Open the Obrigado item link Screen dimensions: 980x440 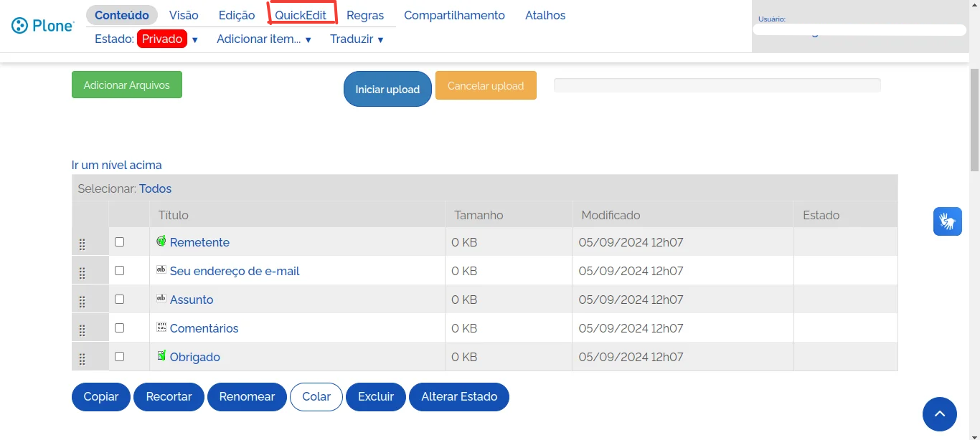coord(195,357)
